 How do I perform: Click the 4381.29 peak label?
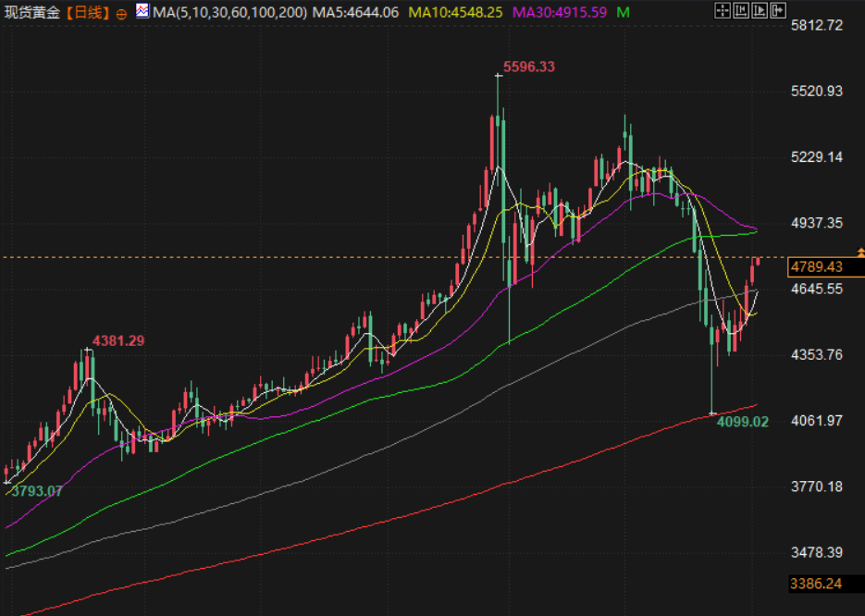coord(118,340)
